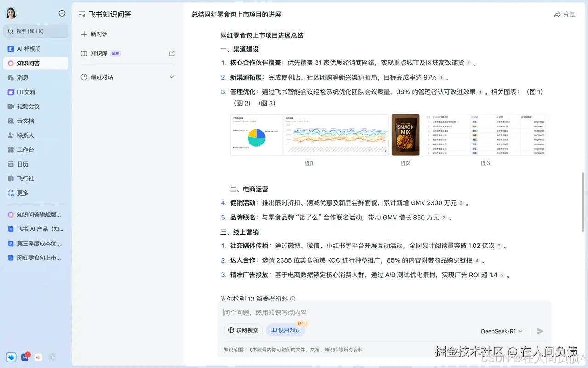Click the send message arrow icon
The image size is (588, 368).
click(x=540, y=331)
